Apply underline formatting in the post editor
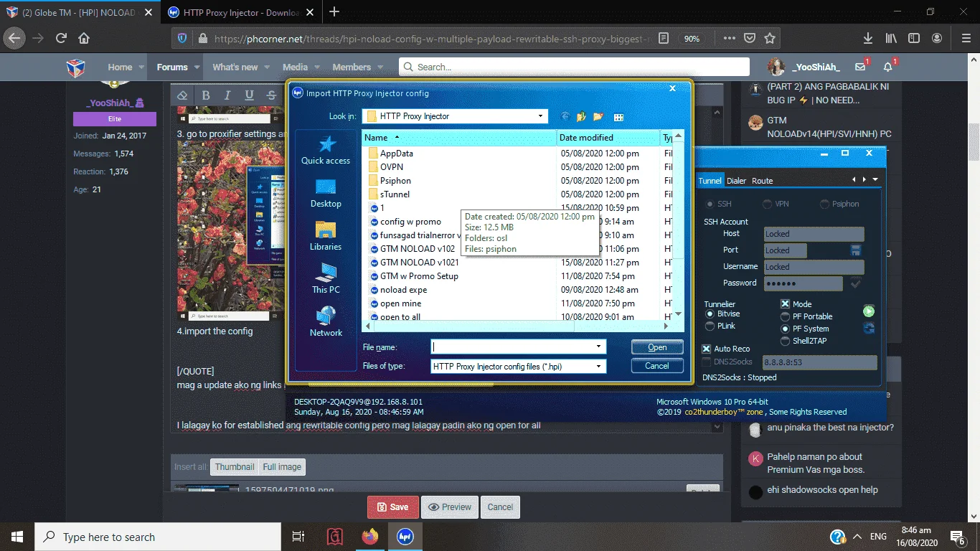 click(x=249, y=95)
